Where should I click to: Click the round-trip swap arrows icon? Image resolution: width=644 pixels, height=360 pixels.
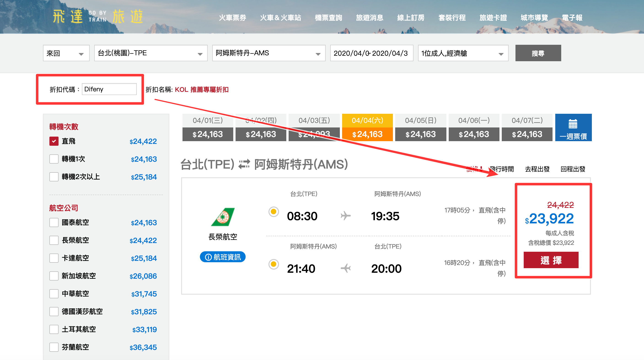click(244, 164)
